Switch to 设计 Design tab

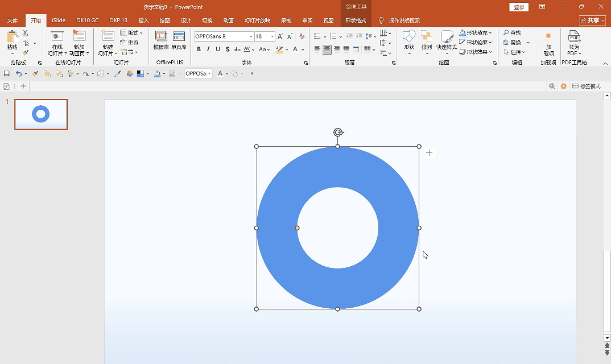pyautogui.click(x=186, y=20)
